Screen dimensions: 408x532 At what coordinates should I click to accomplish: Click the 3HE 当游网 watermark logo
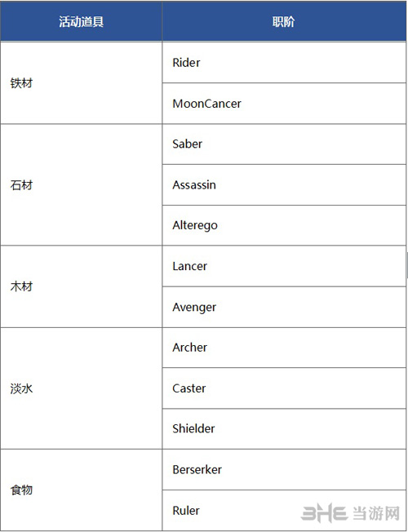(351, 513)
